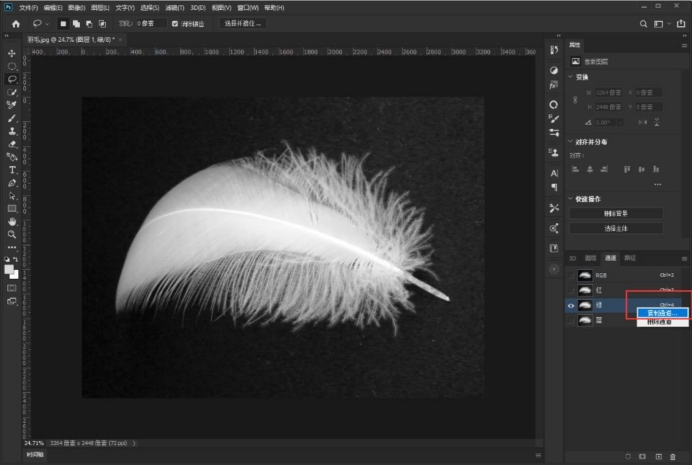Open the Styles fx panel icon
Viewport: 692px width, 465px height.
pos(554,85)
